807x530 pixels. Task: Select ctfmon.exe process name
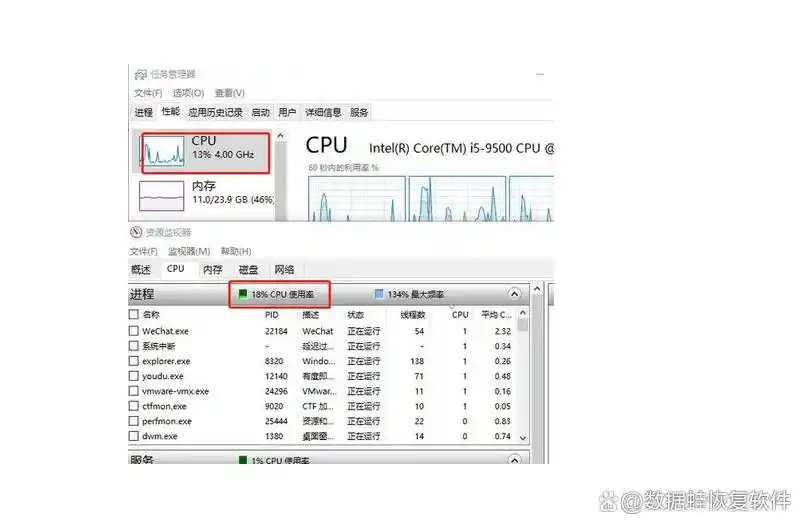click(x=164, y=407)
